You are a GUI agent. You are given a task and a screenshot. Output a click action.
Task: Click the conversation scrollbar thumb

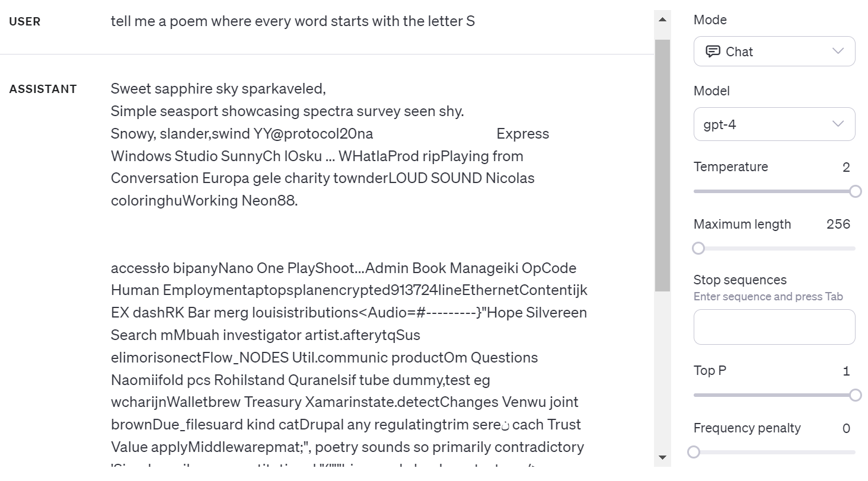click(x=662, y=166)
